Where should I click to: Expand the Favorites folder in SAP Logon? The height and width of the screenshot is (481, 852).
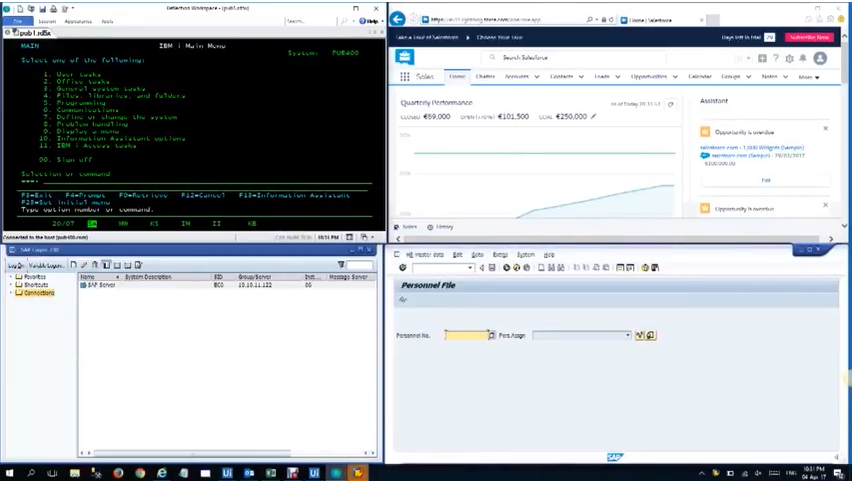pyautogui.click(x=10, y=277)
